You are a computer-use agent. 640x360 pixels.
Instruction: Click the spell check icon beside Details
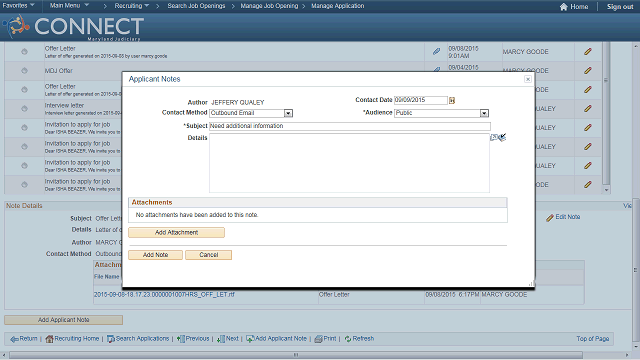[498, 138]
